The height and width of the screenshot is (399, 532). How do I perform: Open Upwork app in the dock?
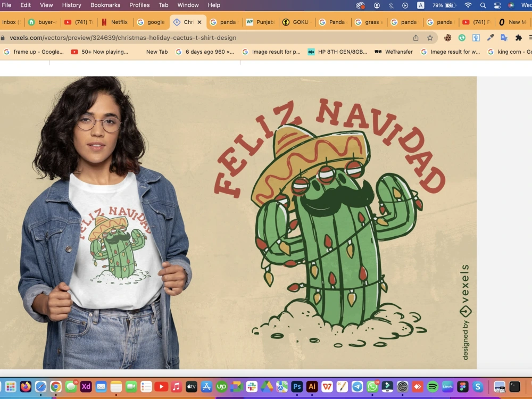221,386
